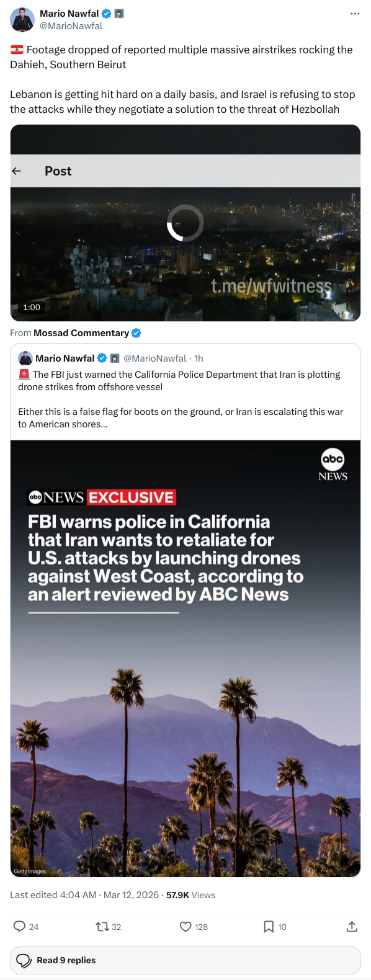Click the 57.9K Views count

(x=190, y=895)
